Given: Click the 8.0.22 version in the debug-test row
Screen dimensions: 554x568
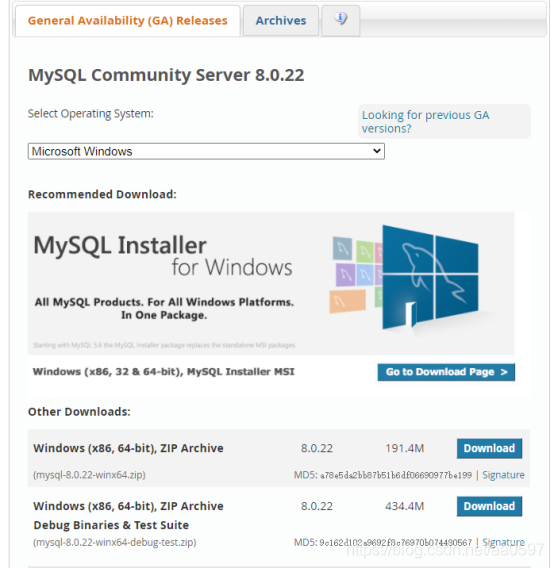Looking at the screenshot, I should point(317,506).
